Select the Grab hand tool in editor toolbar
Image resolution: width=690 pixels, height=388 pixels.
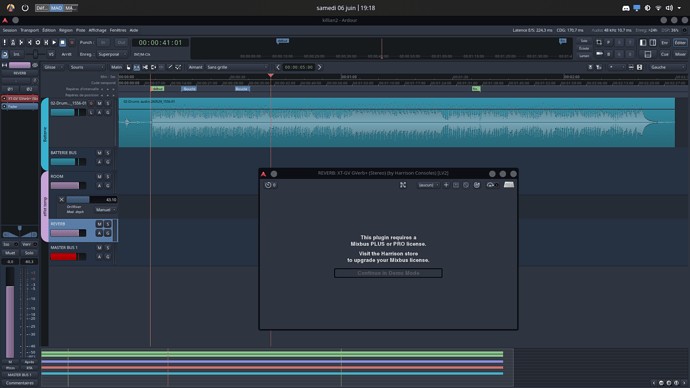(128, 67)
